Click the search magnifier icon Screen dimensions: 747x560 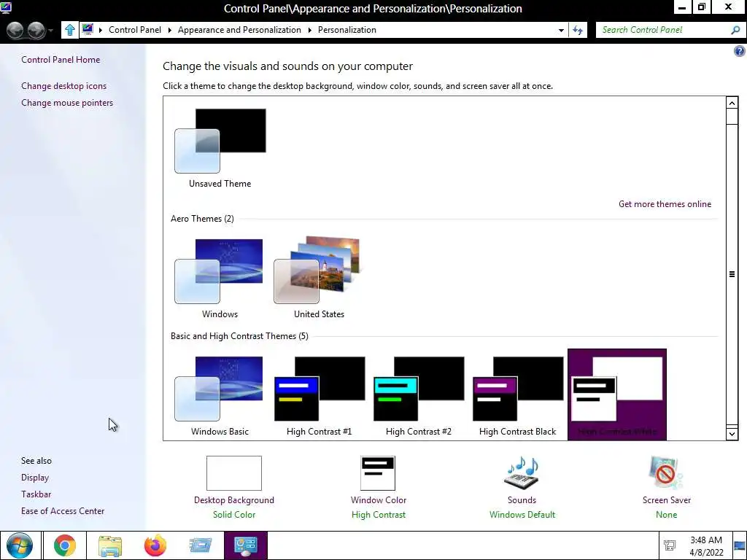tap(735, 30)
